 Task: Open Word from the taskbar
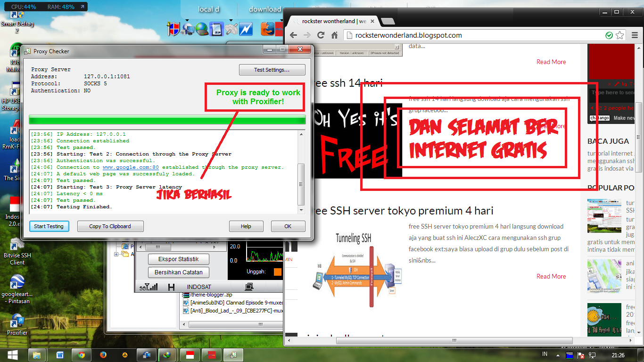coord(60,355)
